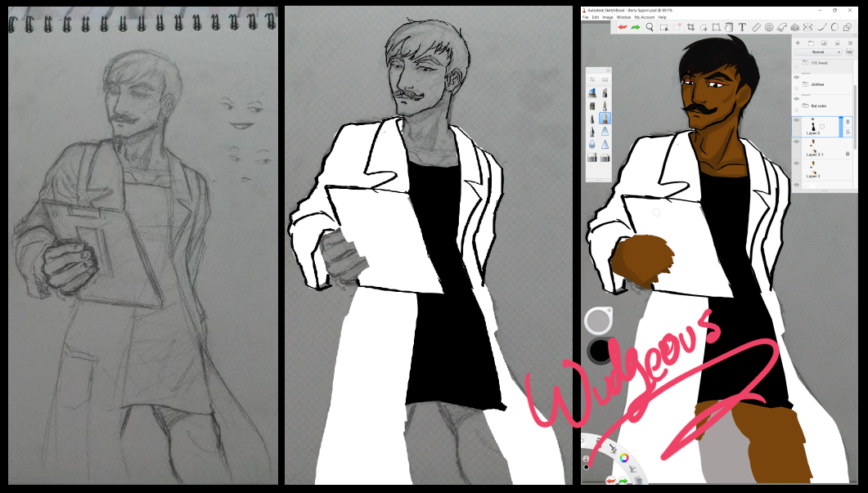The image size is (868, 493).
Task: Select the Ellipse guide tool
Action: [x=769, y=27]
